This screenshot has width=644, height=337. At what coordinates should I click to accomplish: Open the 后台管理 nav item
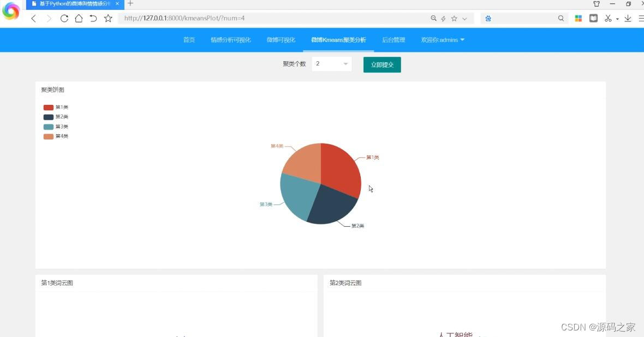[393, 40]
